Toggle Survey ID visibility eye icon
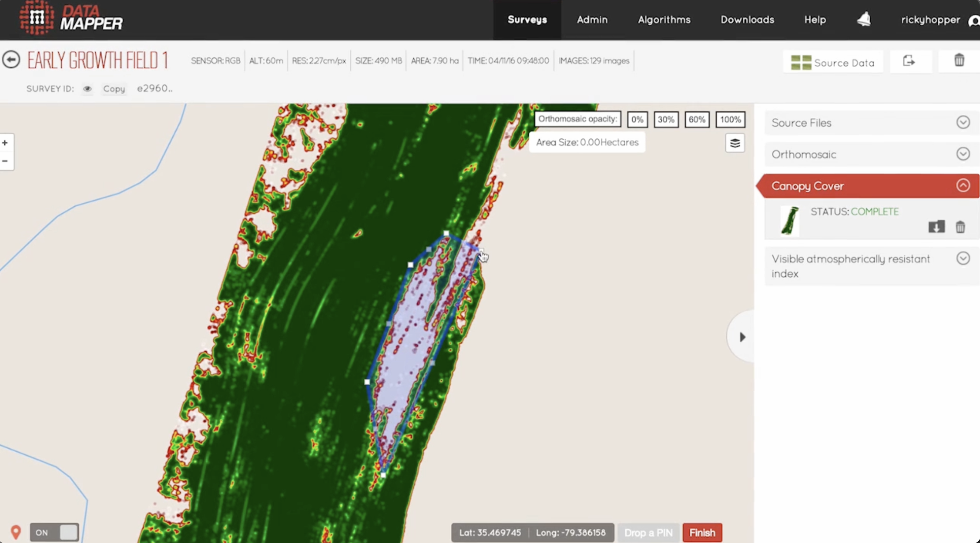This screenshot has width=980, height=543. click(87, 89)
